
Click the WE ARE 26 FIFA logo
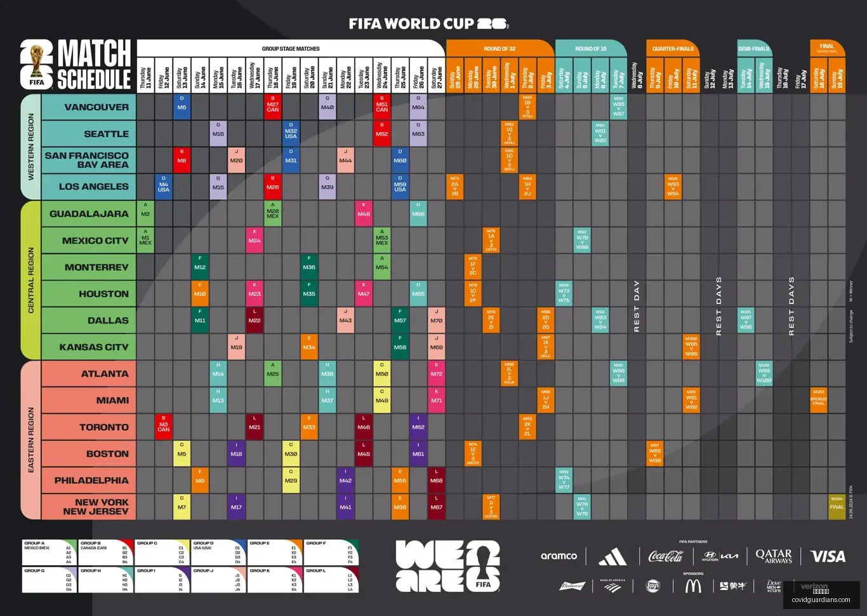[447, 567]
